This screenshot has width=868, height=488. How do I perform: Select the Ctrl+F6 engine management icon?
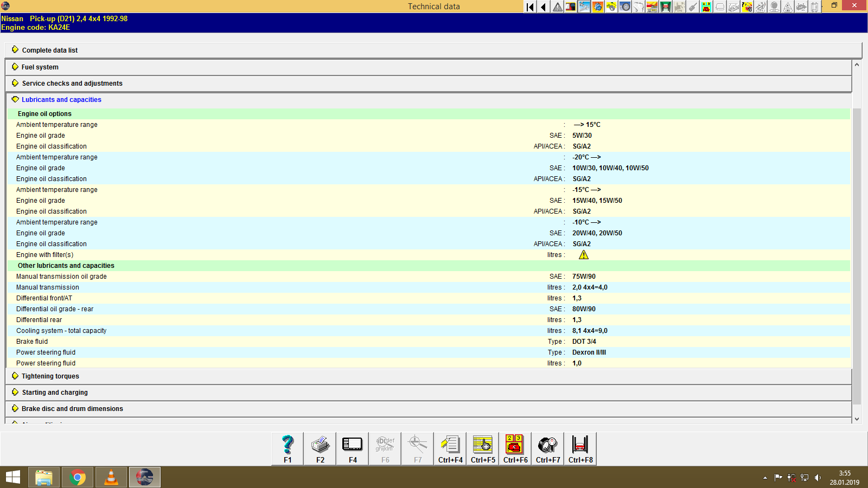click(515, 445)
